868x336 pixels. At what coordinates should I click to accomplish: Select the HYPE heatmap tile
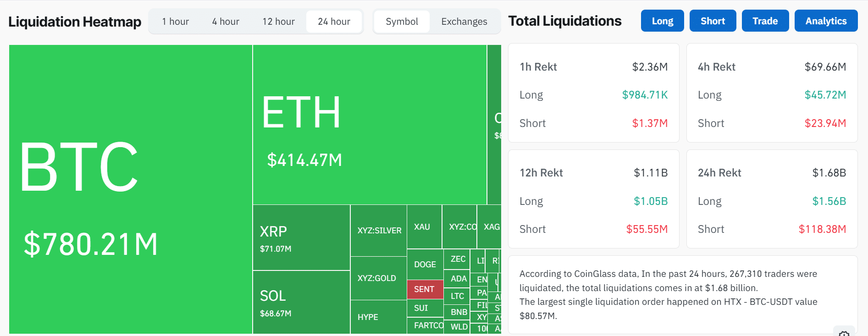(378, 317)
